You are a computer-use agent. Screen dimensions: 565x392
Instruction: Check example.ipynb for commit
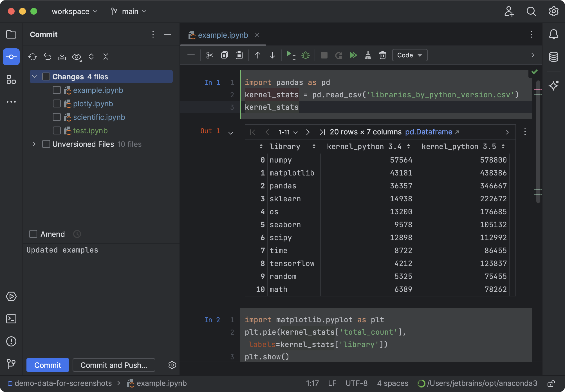click(57, 90)
